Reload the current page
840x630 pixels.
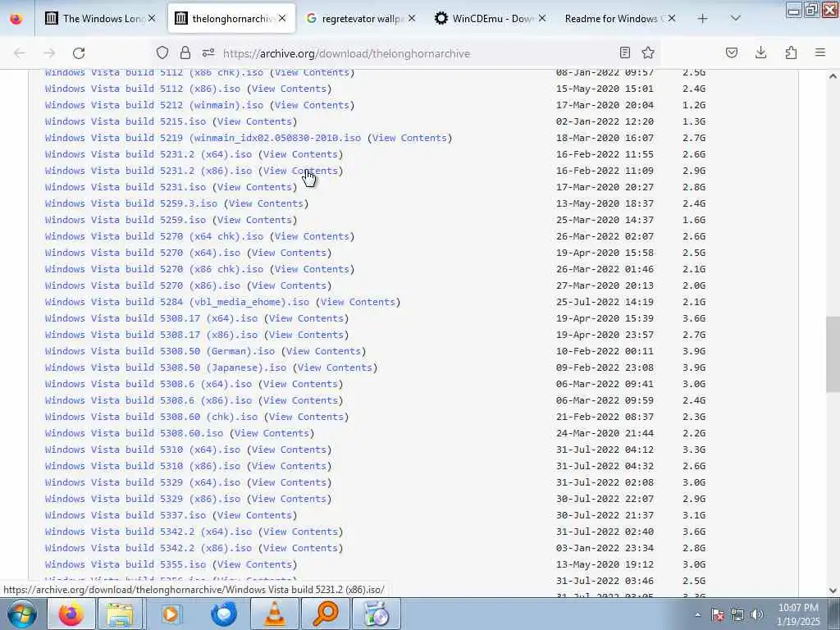click(x=79, y=53)
